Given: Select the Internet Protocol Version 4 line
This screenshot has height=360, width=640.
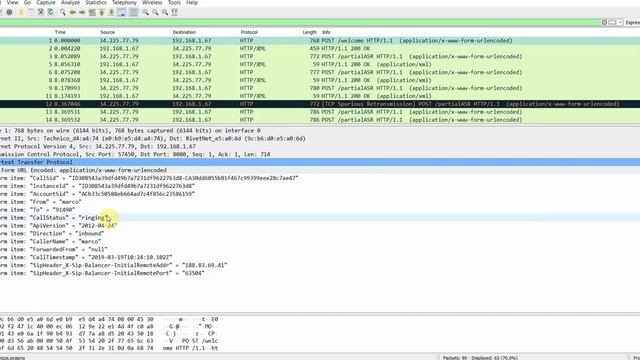Looking at the screenshot, I should pyautogui.click(x=320, y=146).
